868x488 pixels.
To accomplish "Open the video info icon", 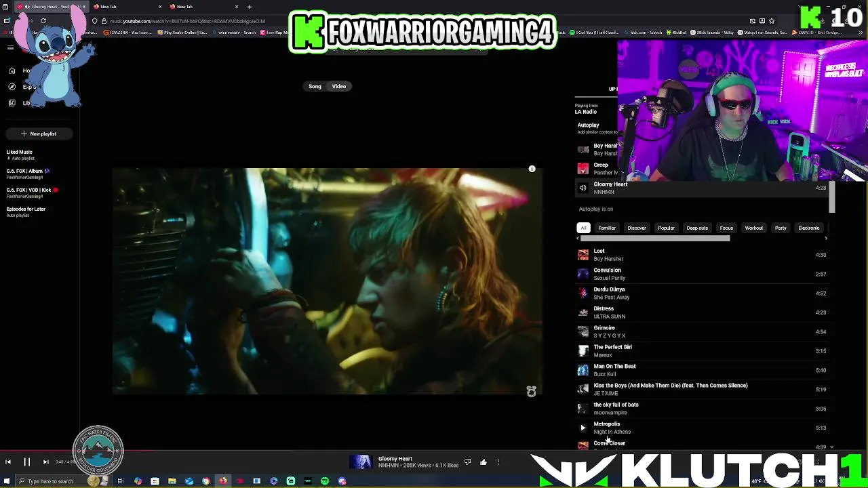I will tap(532, 169).
